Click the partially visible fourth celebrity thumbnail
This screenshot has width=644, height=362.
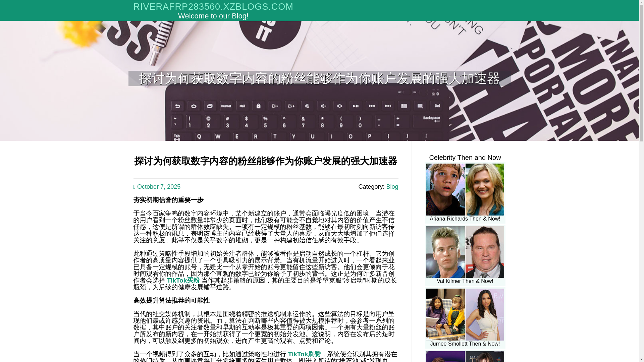(x=465, y=357)
